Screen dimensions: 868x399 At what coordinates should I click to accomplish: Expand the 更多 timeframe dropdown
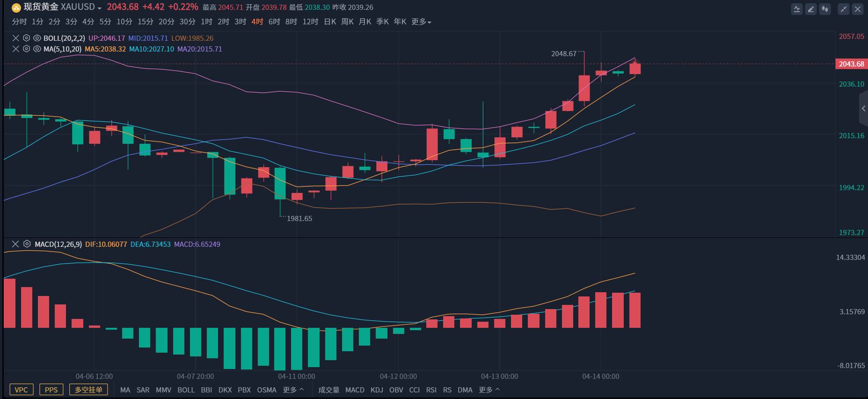point(421,22)
